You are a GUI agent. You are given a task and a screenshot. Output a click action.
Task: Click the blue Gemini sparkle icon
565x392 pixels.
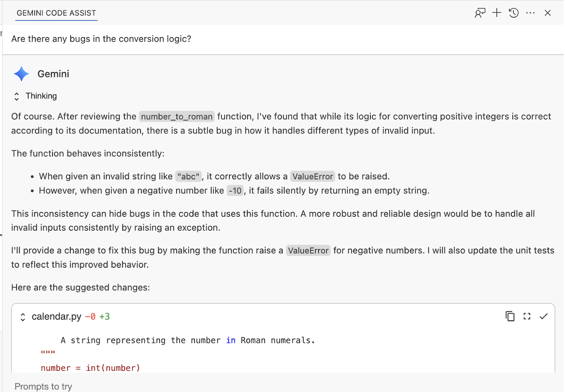(22, 74)
